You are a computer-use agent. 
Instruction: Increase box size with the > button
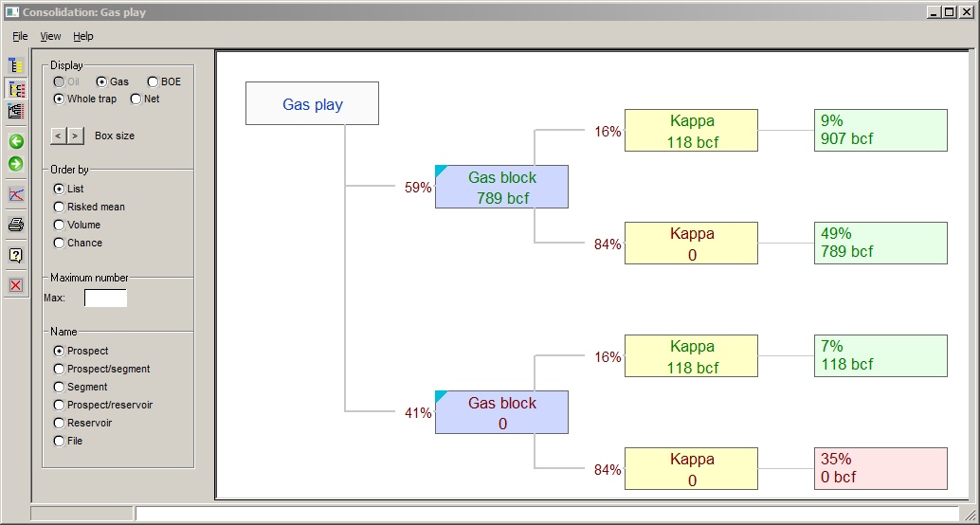tap(75, 136)
